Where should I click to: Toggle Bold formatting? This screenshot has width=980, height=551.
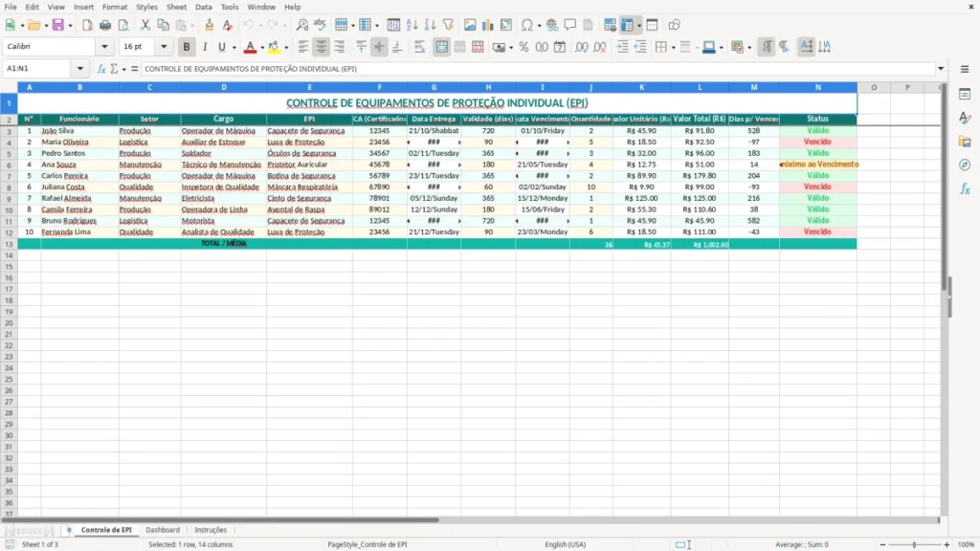point(187,47)
